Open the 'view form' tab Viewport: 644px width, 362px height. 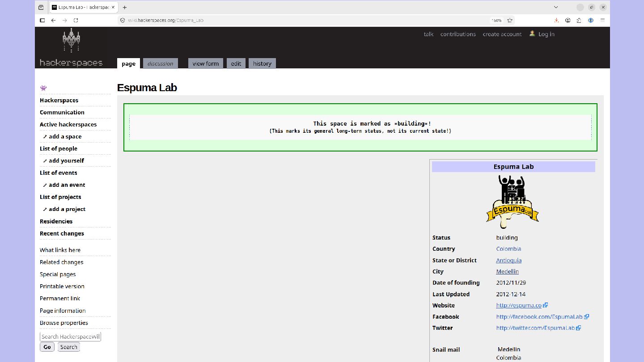tap(206, 63)
